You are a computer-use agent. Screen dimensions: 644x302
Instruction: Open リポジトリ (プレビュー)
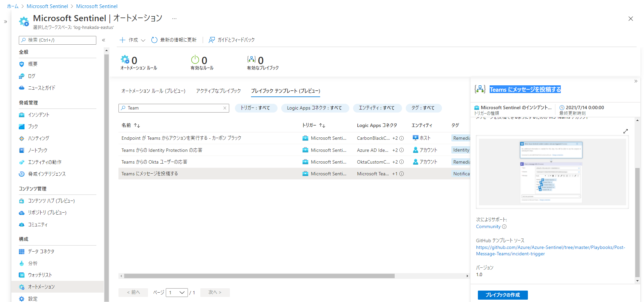47,213
